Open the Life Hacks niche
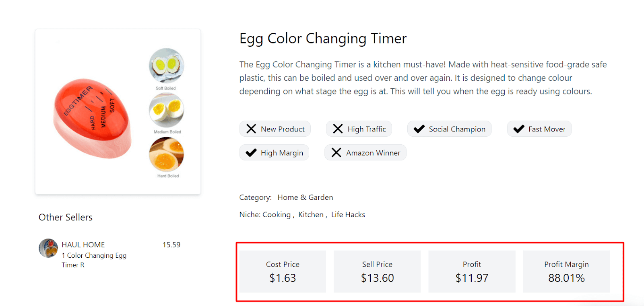 tap(348, 215)
